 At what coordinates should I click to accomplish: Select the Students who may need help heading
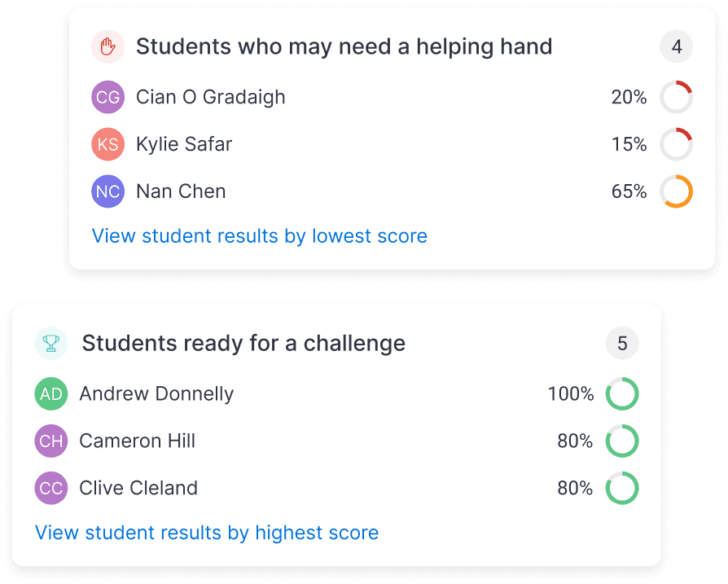click(x=345, y=46)
